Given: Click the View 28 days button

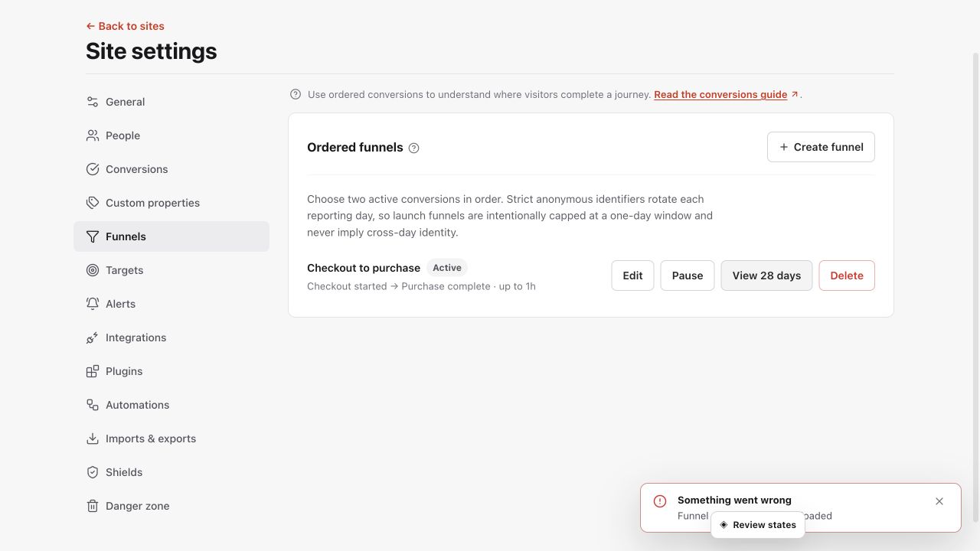Looking at the screenshot, I should coord(766,275).
